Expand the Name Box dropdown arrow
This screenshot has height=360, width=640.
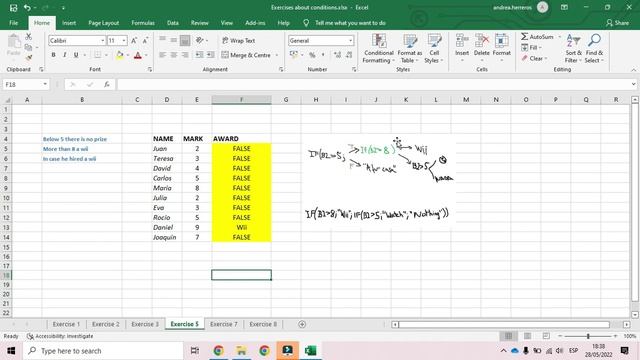(x=45, y=84)
